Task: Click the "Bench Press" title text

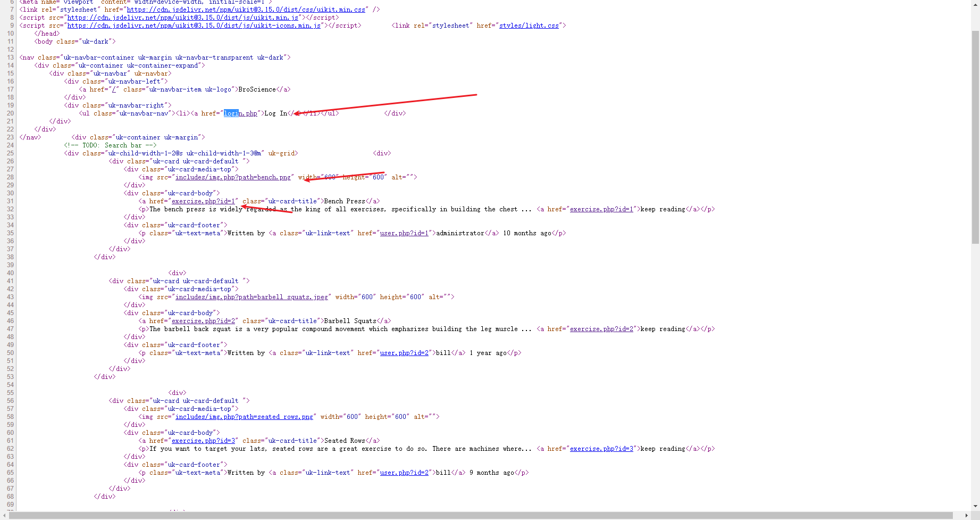Action: coord(345,201)
